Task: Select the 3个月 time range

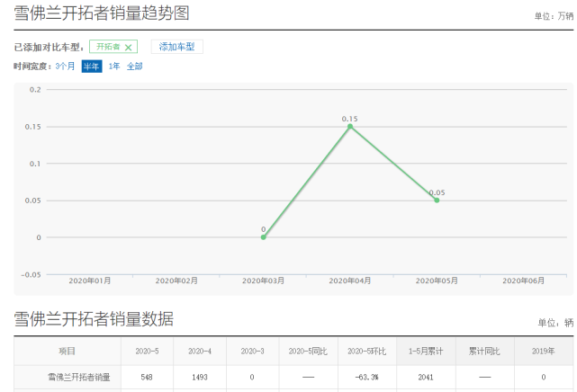Action: click(x=65, y=67)
